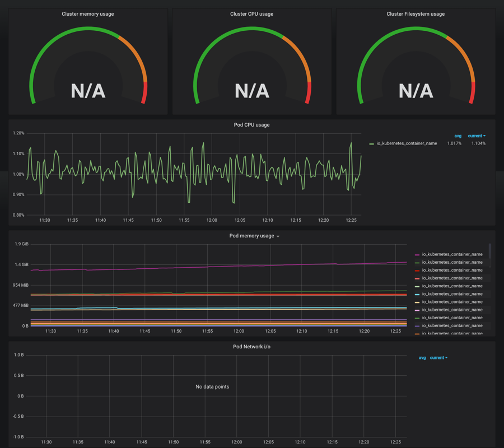
Task: Click the pink legend swatch in Pod memory usage
Action: point(417,310)
